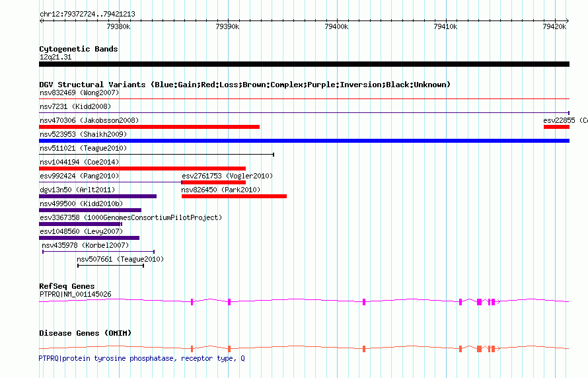Click the black 12q21.31 cytogenetic band

click(x=304, y=64)
